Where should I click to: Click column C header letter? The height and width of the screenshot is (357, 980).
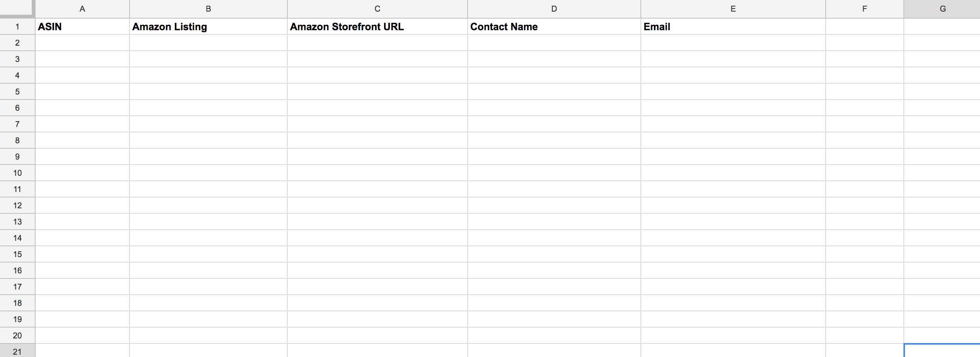click(x=377, y=9)
